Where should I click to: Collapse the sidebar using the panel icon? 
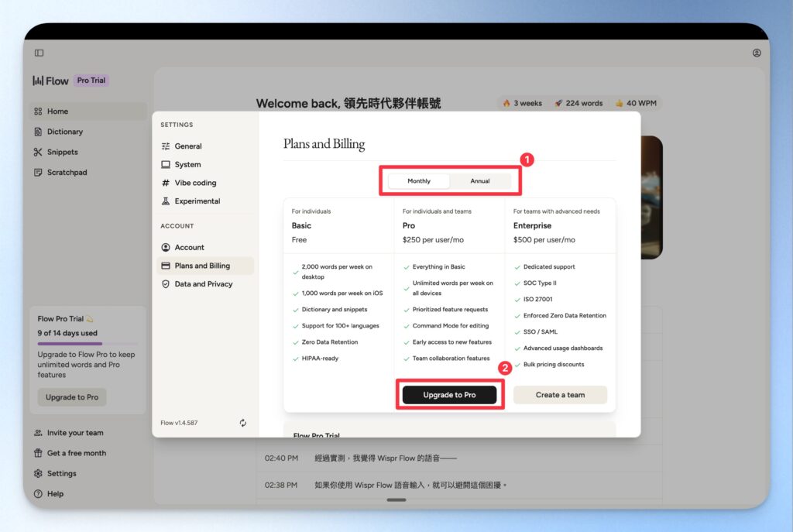(x=39, y=52)
